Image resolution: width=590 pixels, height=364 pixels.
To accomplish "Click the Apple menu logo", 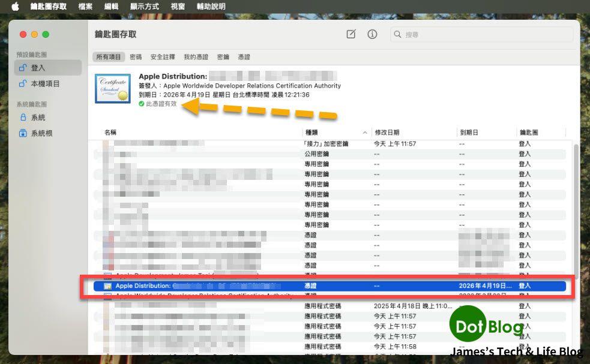I will coord(15,7).
